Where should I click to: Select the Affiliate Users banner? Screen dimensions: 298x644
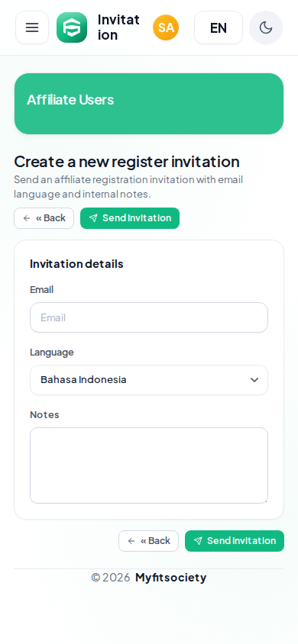[149, 104]
